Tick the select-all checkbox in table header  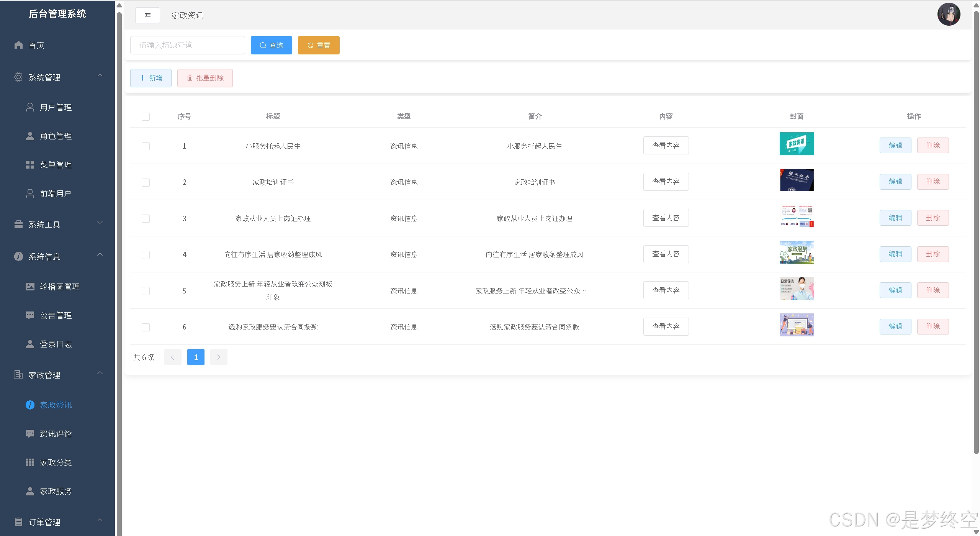tap(146, 116)
